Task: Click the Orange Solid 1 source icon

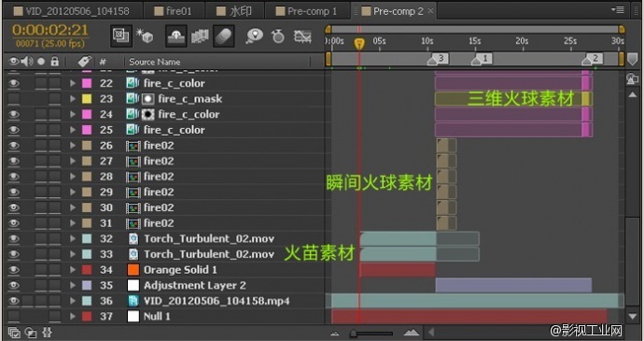Action: [133, 270]
